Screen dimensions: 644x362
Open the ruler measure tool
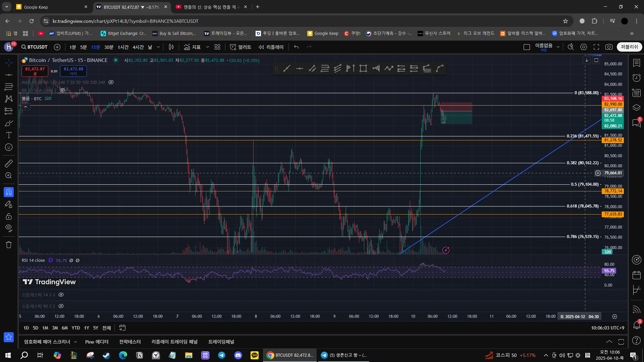[9, 164]
